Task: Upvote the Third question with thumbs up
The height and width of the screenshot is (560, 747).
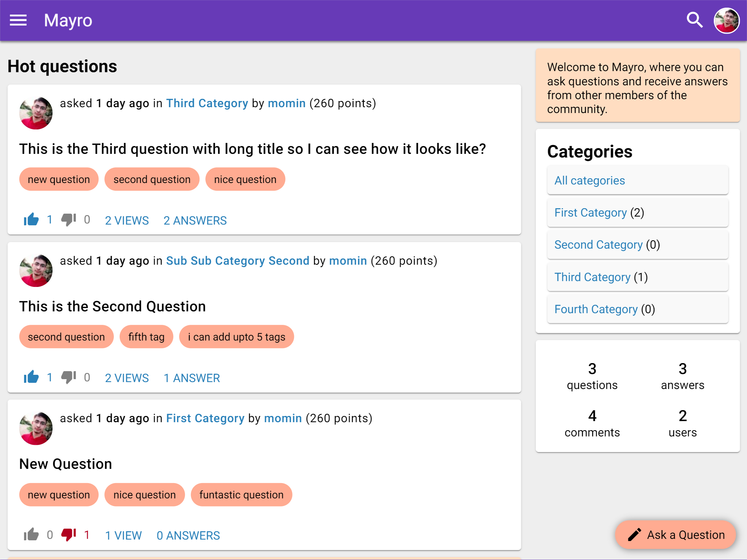Action: tap(31, 219)
